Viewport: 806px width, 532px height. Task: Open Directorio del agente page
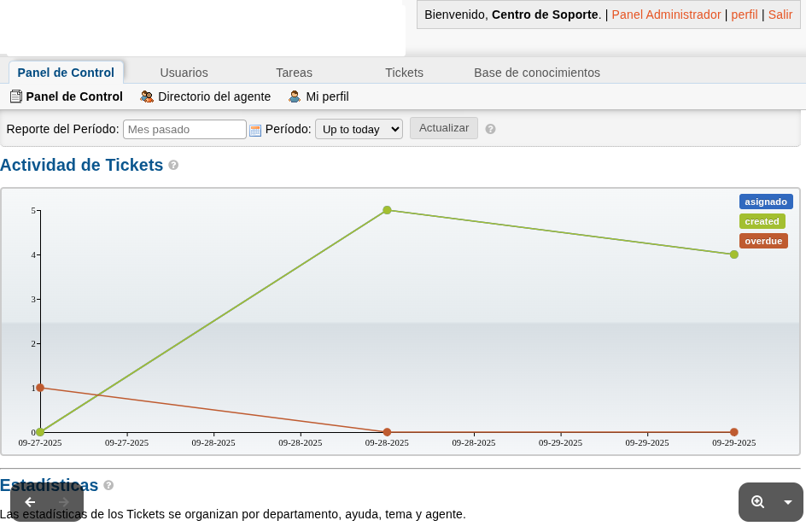pyautogui.click(x=213, y=96)
